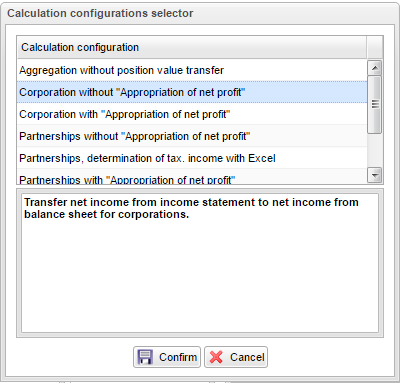This screenshot has height=383, width=400.
Task: Confirm the selected calculation configuration
Action: click(x=167, y=357)
